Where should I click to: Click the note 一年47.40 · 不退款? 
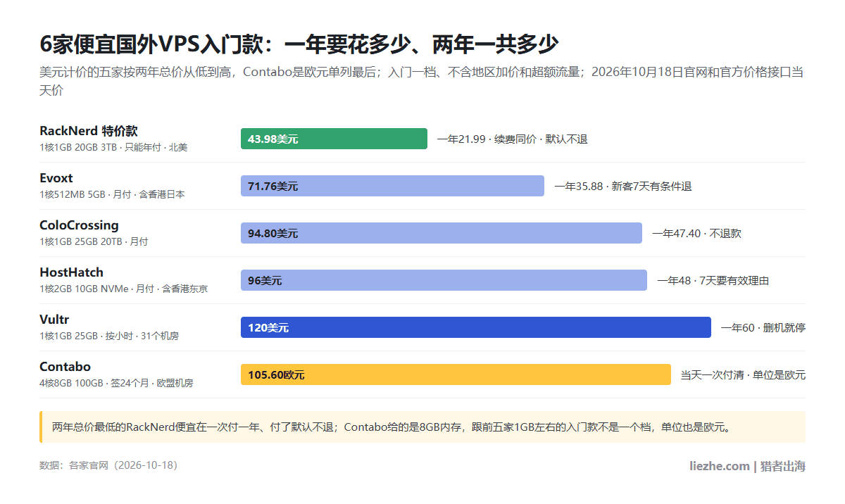(696, 234)
